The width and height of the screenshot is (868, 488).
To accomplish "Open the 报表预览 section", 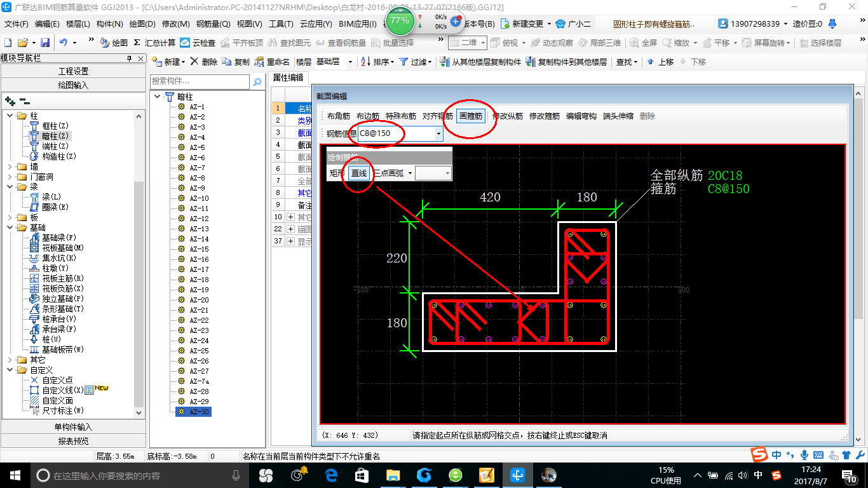I will (x=73, y=441).
